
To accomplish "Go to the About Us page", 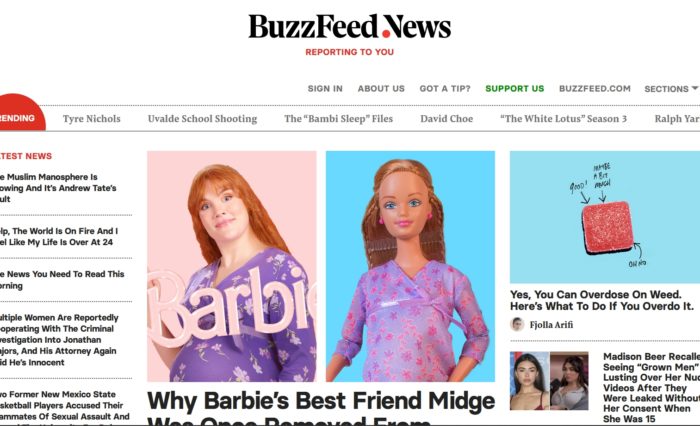I will click(381, 88).
